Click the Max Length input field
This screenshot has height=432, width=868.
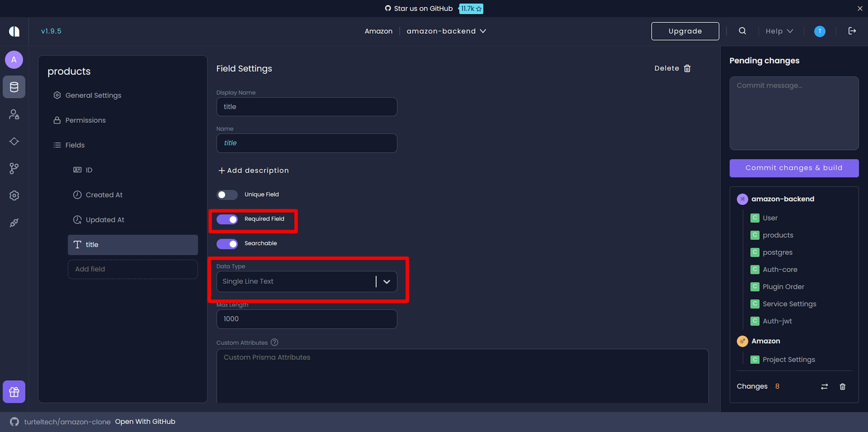(x=306, y=319)
